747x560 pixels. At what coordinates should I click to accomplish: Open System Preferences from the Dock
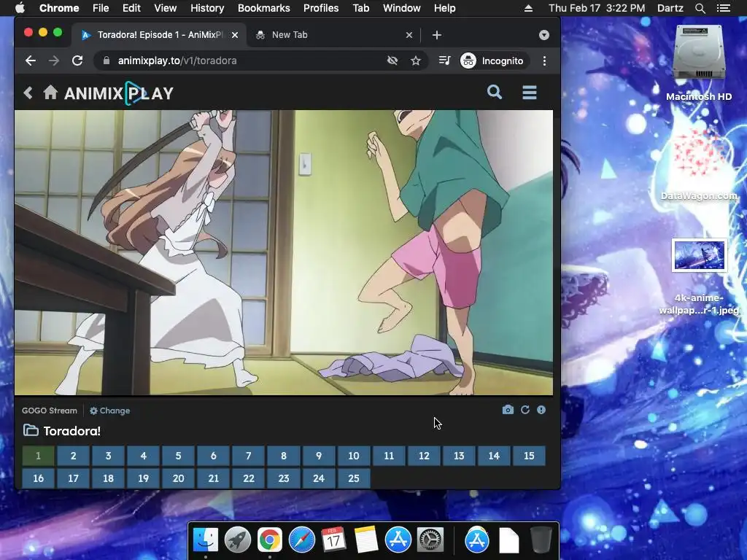tap(430, 540)
